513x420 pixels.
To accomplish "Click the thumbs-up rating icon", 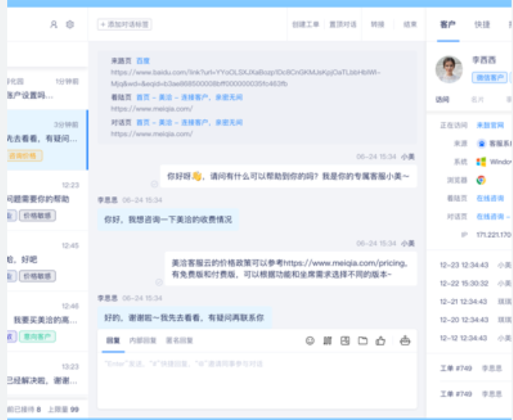I will pos(380,341).
